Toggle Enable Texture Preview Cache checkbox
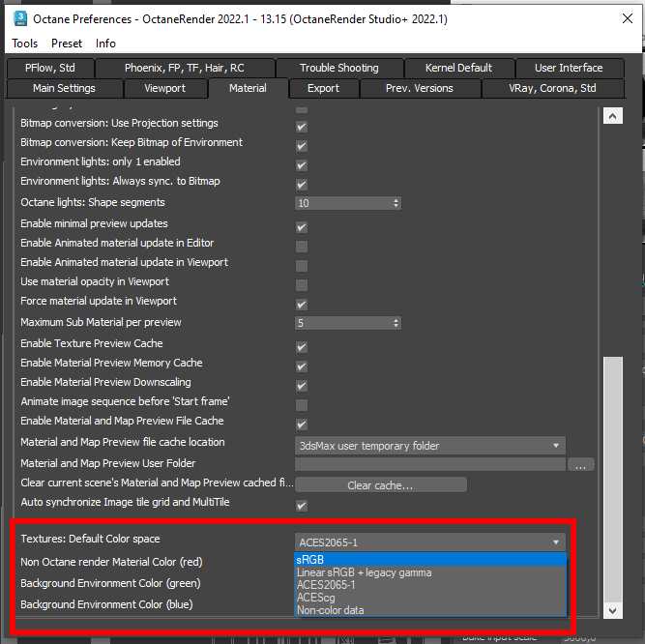The image size is (645, 644). (302, 347)
